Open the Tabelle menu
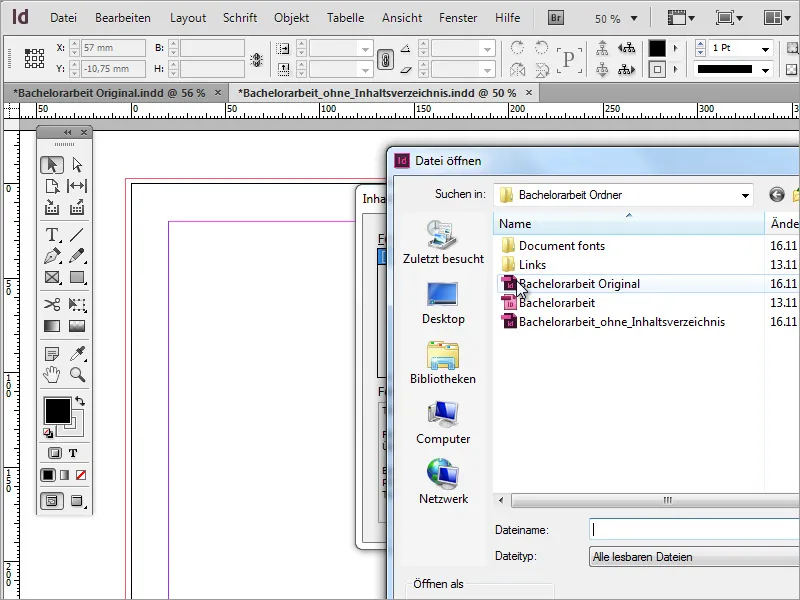The image size is (800, 600). click(x=345, y=18)
